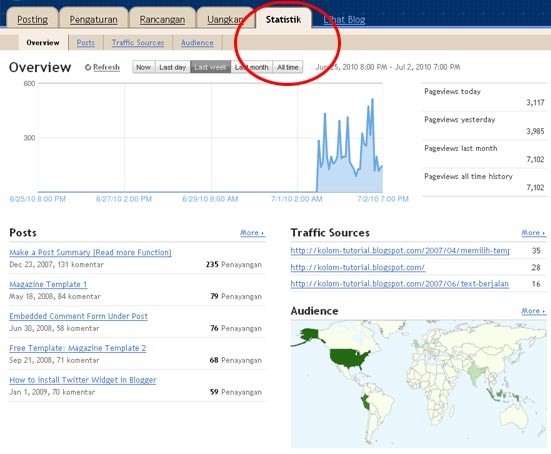Viewport: 551px width, 454px height.
Task: Click the pageviews line chart
Action: [x=210, y=138]
